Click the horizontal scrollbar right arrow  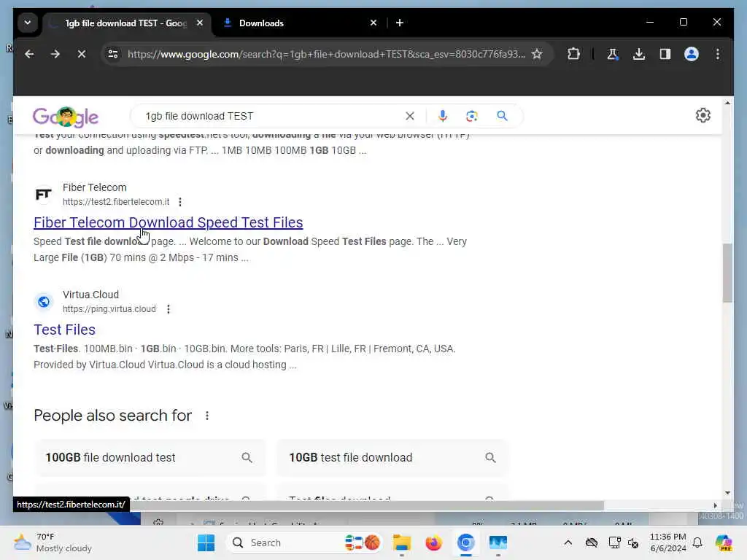click(715, 506)
